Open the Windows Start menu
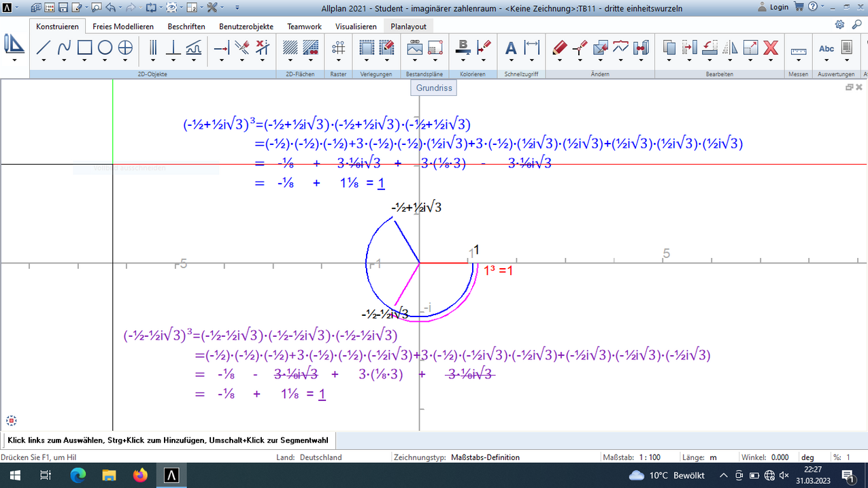This screenshot has width=868, height=488. (x=14, y=475)
